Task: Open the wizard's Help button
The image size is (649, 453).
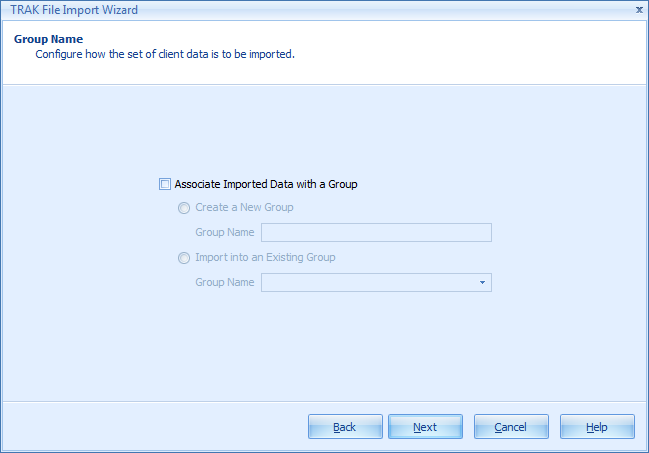Action: (597, 427)
